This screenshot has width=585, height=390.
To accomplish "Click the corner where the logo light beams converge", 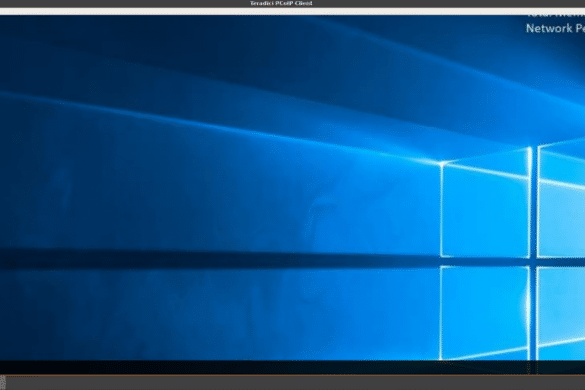I will tap(442, 163).
